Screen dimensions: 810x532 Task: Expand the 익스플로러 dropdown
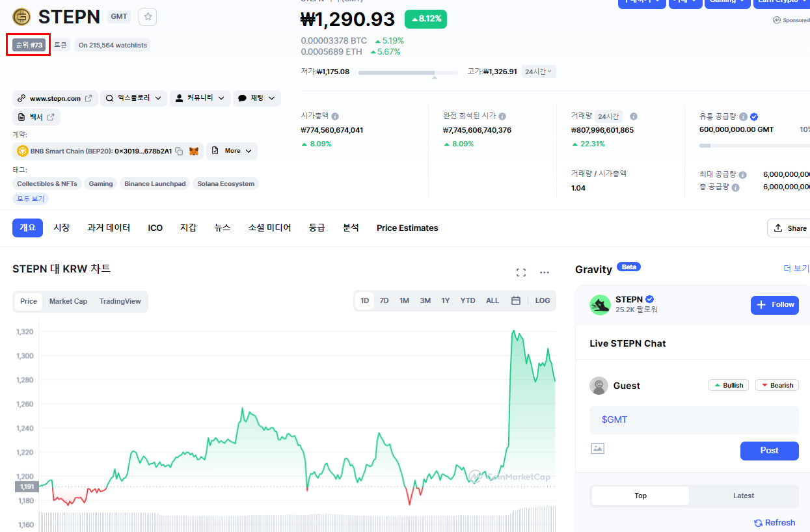[134, 98]
